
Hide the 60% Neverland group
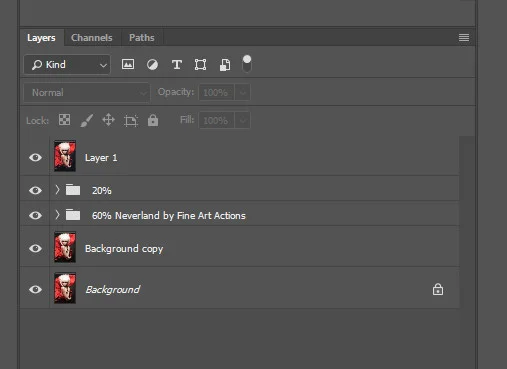pos(35,215)
